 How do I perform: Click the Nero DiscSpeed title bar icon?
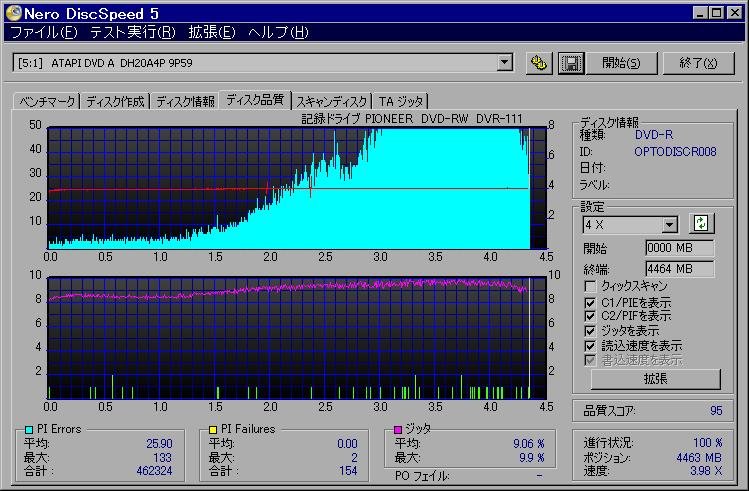point(13,13)
